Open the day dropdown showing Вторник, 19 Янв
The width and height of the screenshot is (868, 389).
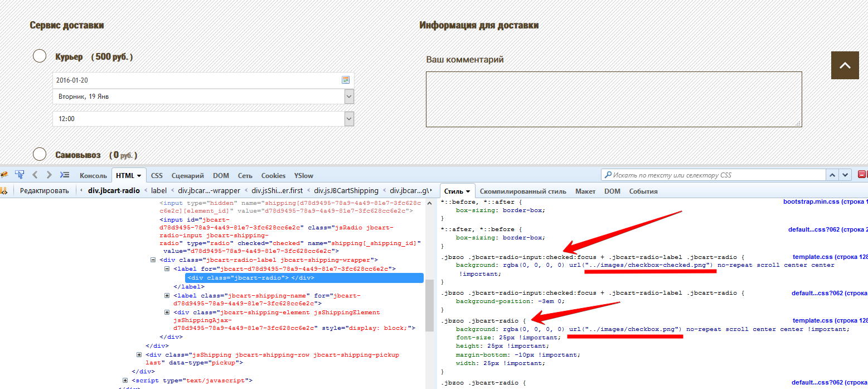click(x=349, y=97)
